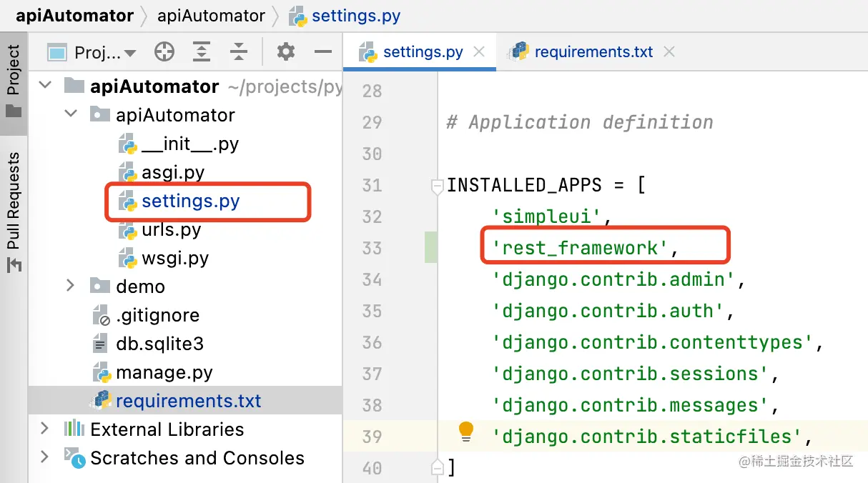Switch to the requirements.txt editor tab
Screen dimensions: 868x483
(593, 52)
